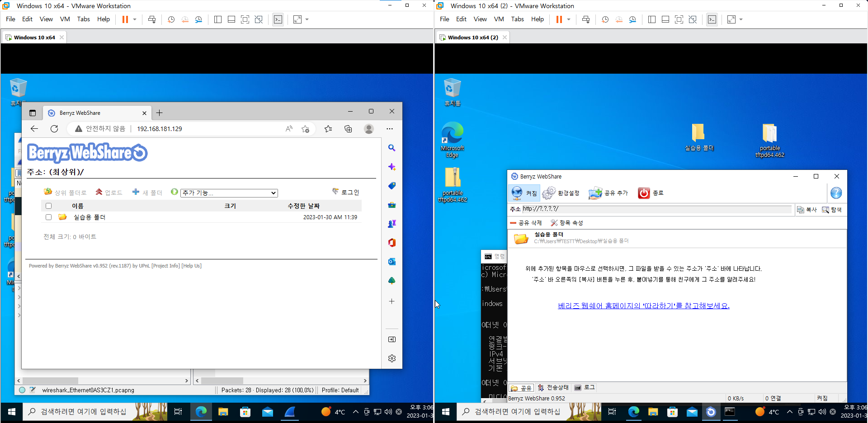This screenshot has width=868, height=423.
Task: Open Tabs menu in right VMware window
Action: [517, 19]
